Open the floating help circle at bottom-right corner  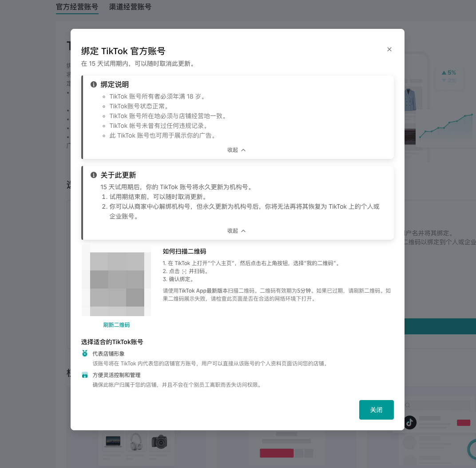(x=472, y=449)
